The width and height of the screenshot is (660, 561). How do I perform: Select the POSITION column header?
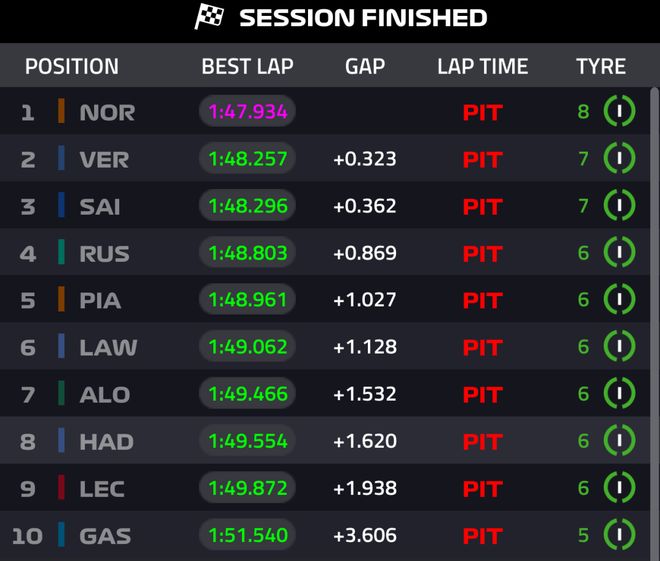click(72, 67)
